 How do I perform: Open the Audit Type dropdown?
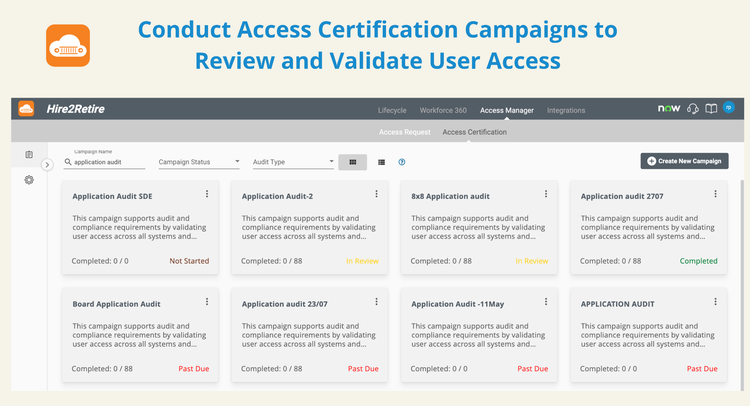coord(293,162)
